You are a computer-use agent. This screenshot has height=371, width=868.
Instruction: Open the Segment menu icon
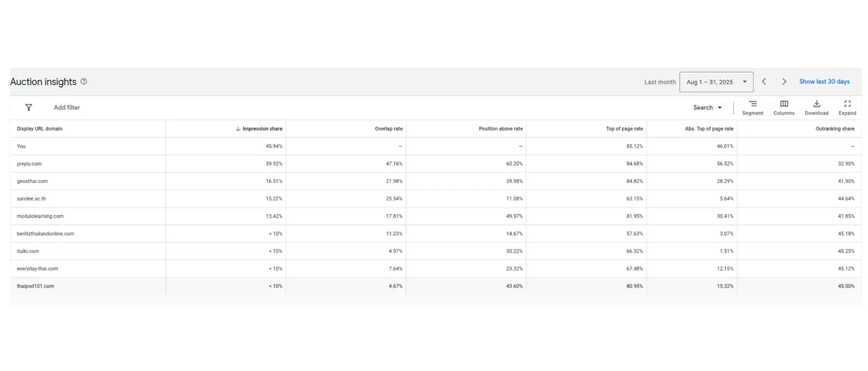coord(752,107)
